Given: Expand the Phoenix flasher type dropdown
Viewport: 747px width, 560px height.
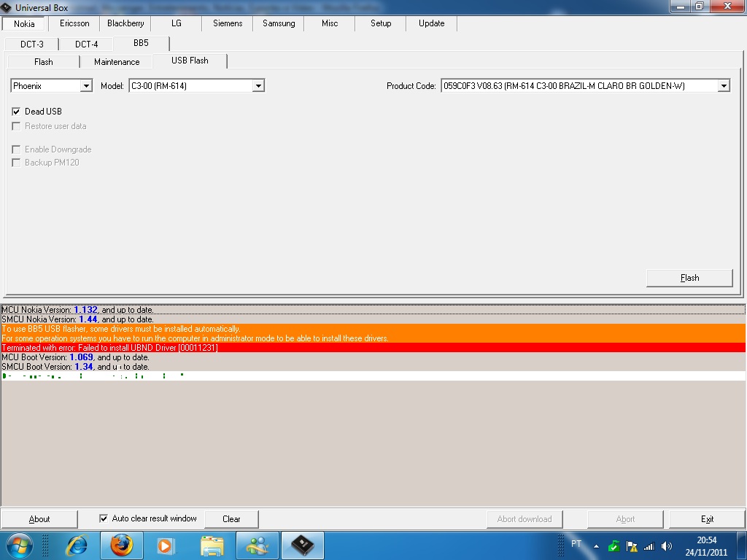Looking at the screenshot, I should tap(86, 86).
